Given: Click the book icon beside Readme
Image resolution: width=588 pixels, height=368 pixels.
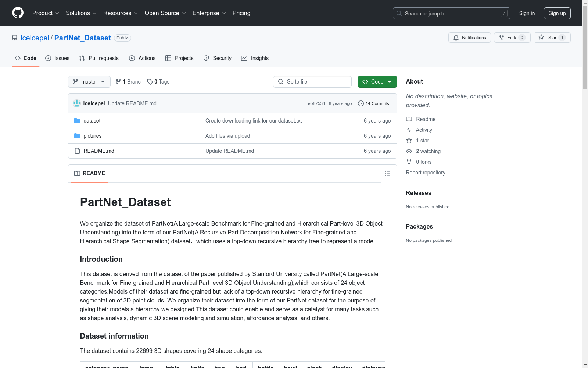Looking at the screenshot, I should tap(409, 119).
